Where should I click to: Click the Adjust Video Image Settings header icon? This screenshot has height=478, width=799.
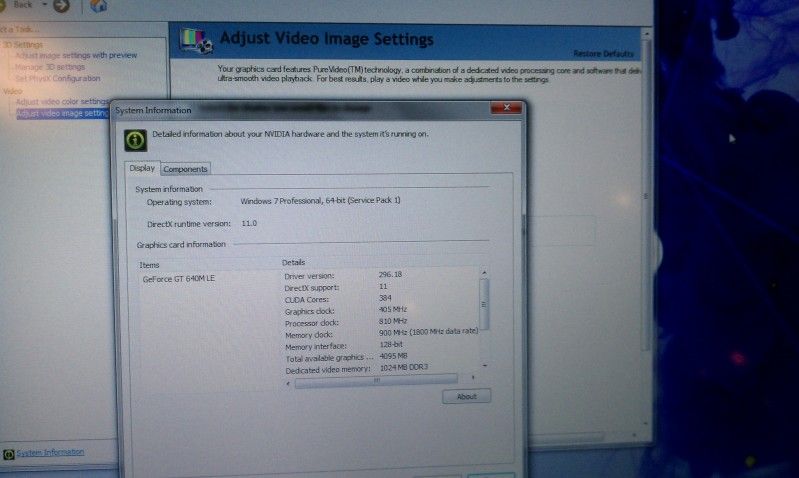pos(196,41)
